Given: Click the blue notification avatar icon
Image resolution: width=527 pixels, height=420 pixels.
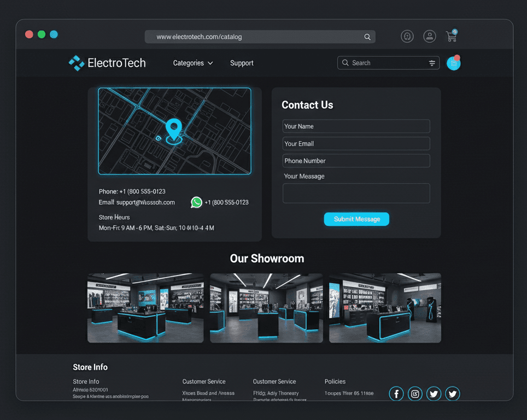Looking at the screenshot, I should point(453,63).
